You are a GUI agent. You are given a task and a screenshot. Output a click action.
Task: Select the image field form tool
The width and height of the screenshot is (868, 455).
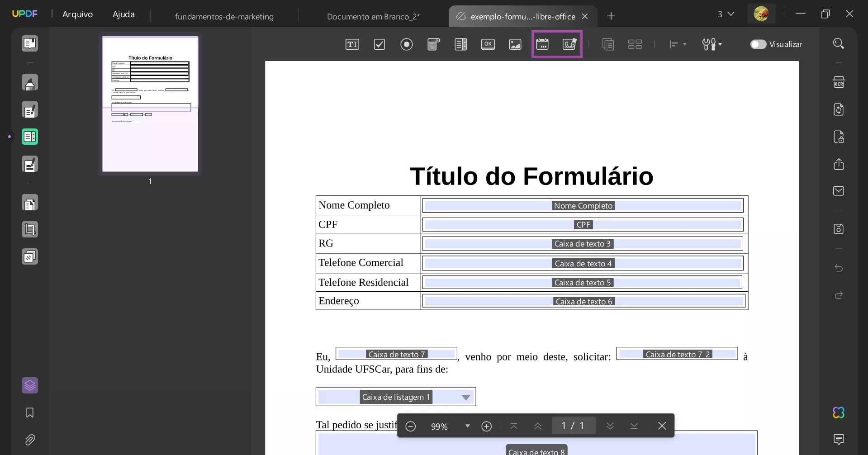point(515,44)
